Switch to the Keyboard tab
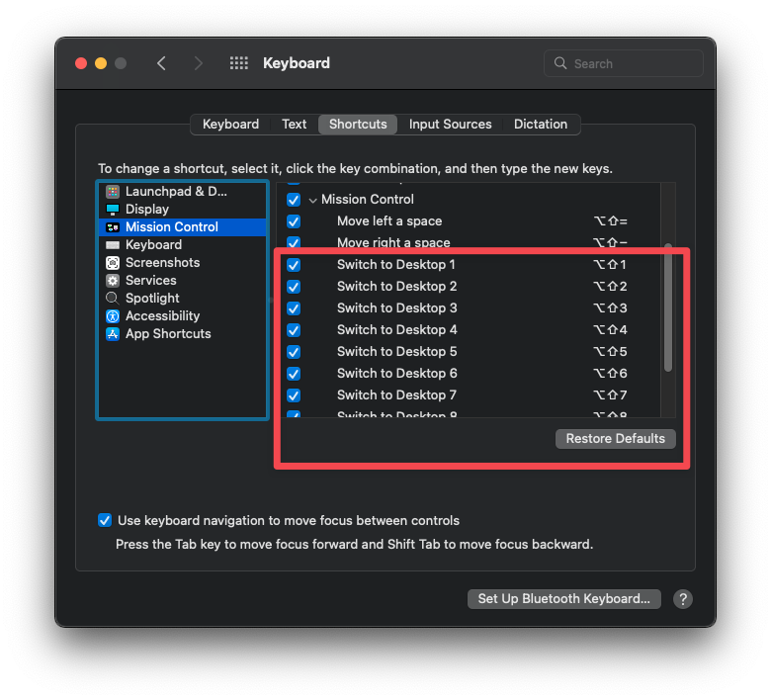This screenshot has height=700, width=771. click(230, 124)
